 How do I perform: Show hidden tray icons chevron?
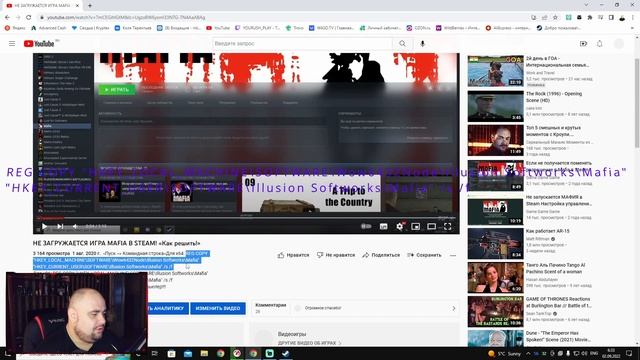[x=528, y=353]
